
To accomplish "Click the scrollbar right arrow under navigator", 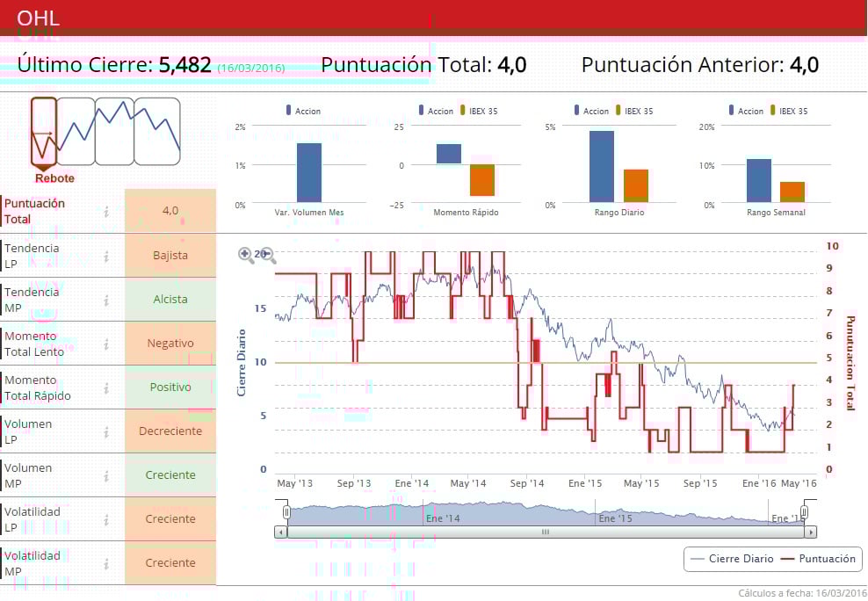I will pyautogui.click(x=811, y=532).
